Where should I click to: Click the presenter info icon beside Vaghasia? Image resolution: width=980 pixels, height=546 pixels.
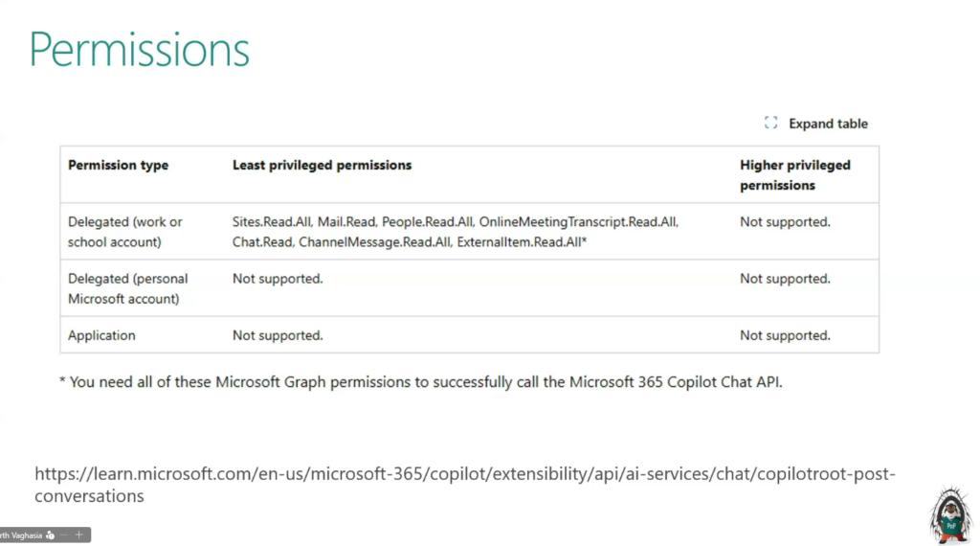[51, 535]
